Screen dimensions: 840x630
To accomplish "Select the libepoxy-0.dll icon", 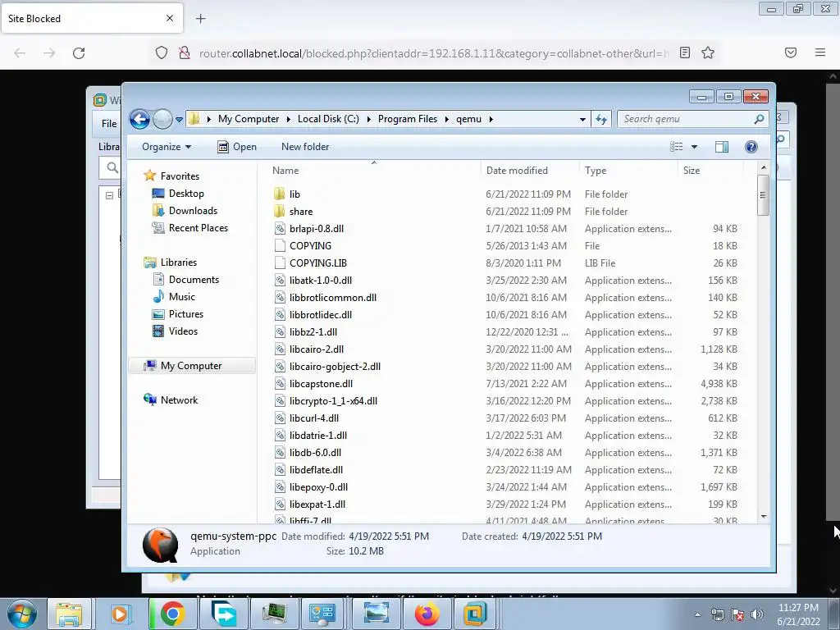I will [x=280, y=487].
